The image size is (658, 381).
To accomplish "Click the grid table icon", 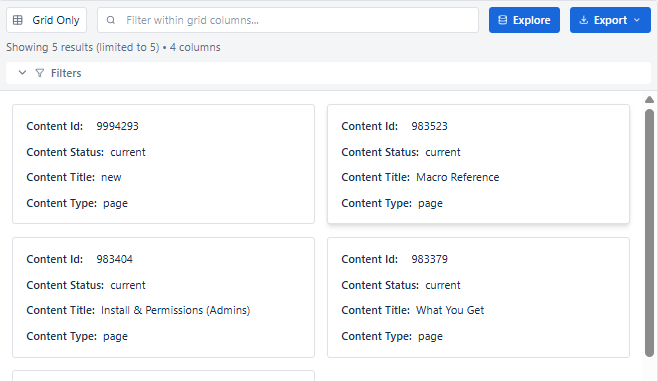I will point(18,20).
